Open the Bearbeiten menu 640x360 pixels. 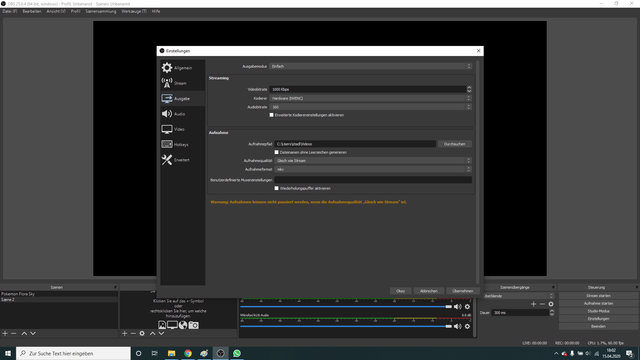32,11
